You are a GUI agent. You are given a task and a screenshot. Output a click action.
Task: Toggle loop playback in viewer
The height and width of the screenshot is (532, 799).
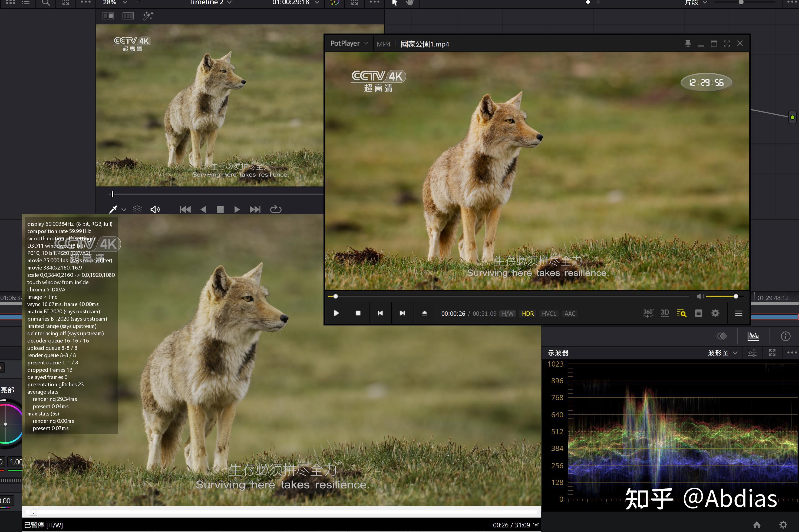(x=276, y=209)
